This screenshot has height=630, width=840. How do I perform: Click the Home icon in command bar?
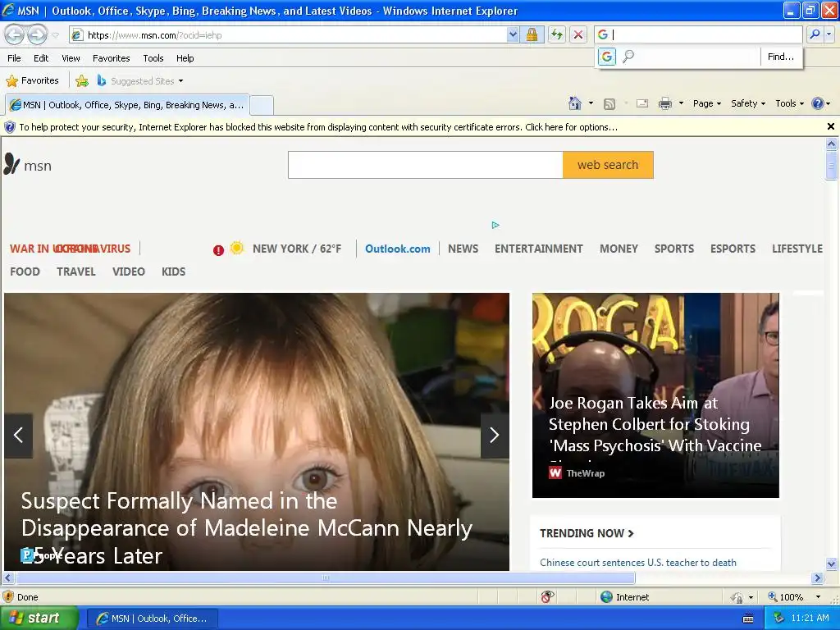point(575,103)
